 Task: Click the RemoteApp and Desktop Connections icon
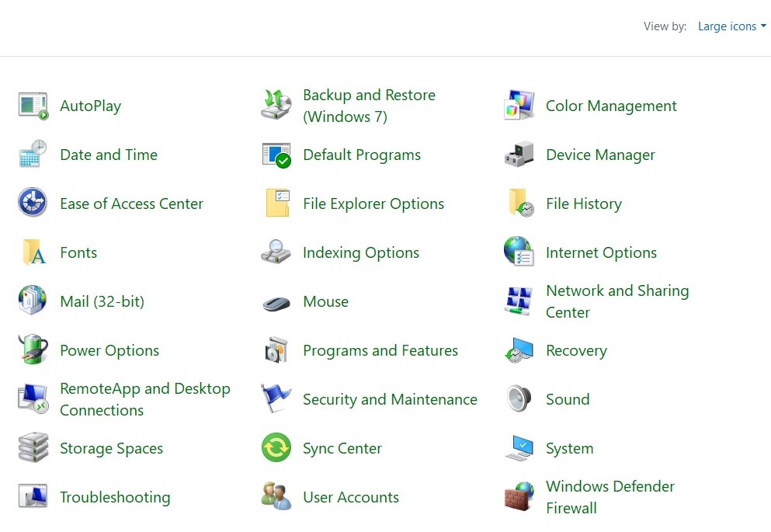click(33, 398)
